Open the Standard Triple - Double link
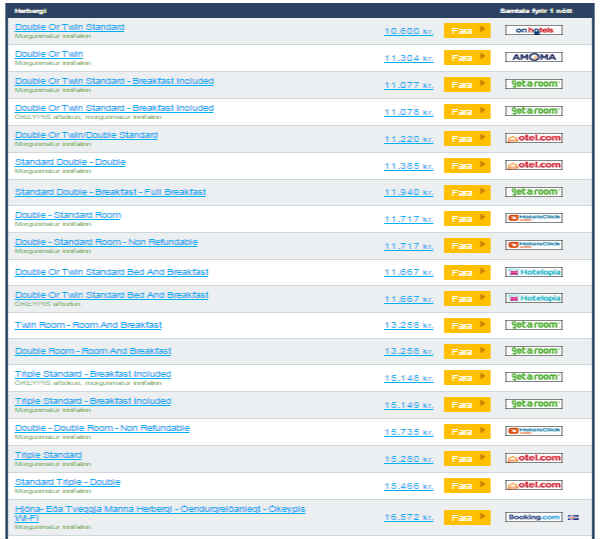600x539 pixels. (x=67, y=482)
